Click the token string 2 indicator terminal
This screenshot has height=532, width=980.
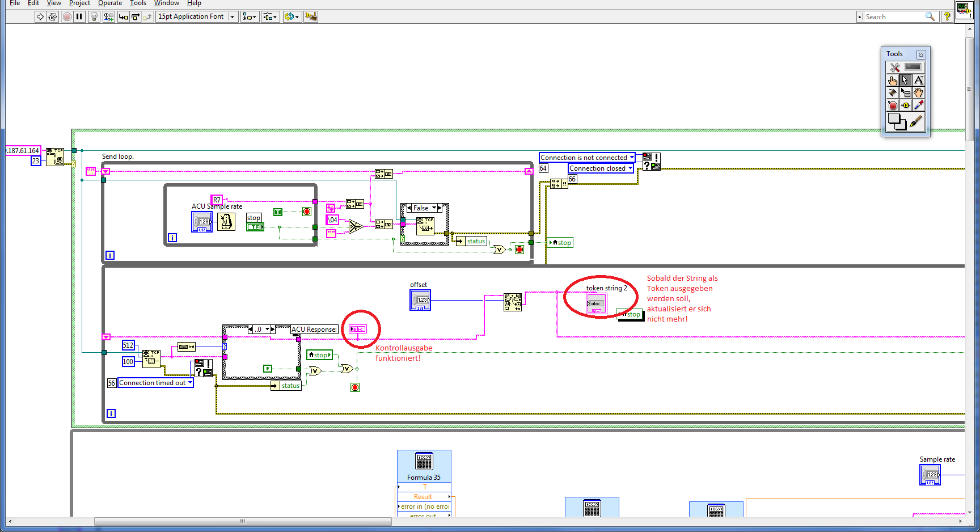(x=597, y=303)
